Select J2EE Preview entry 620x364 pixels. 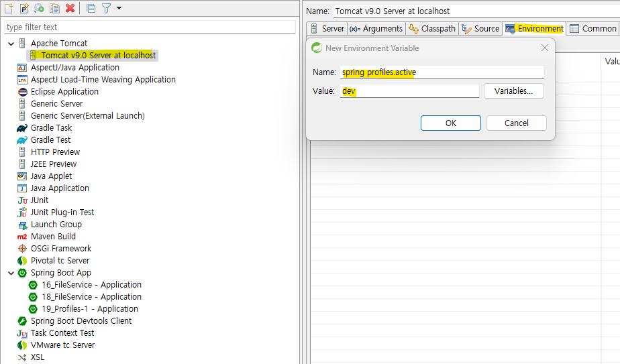point(54,164)
